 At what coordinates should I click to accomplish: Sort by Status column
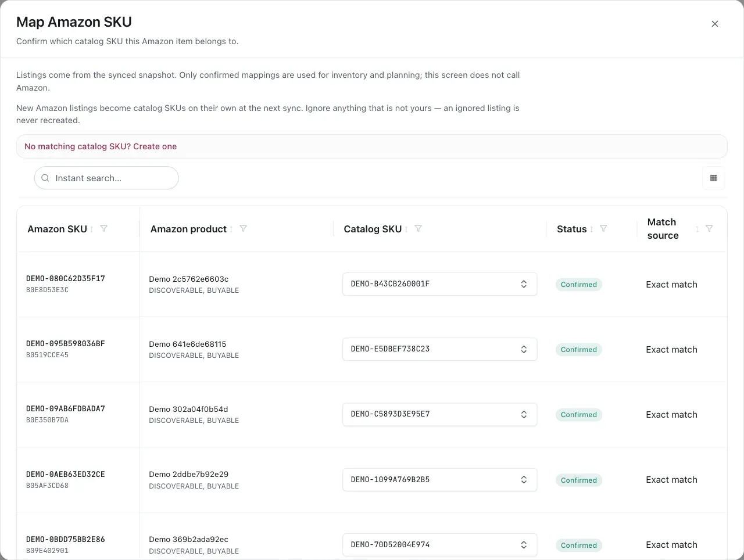point(592,229)
